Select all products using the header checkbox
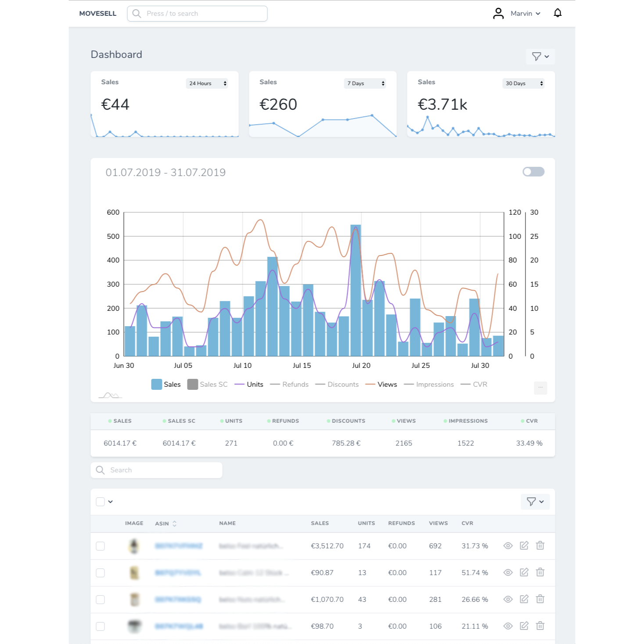 click(x=100, y=501)
